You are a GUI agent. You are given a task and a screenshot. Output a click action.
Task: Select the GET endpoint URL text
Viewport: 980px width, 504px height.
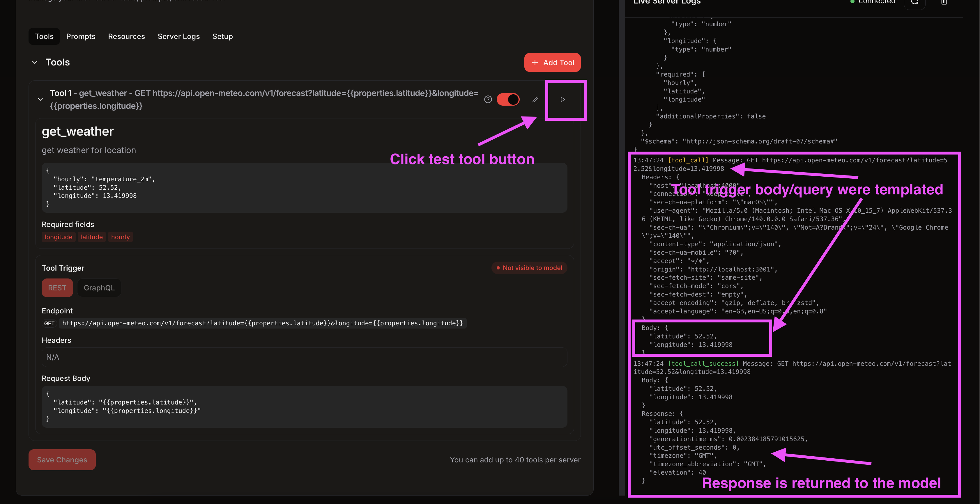click(x=263, y=323)
